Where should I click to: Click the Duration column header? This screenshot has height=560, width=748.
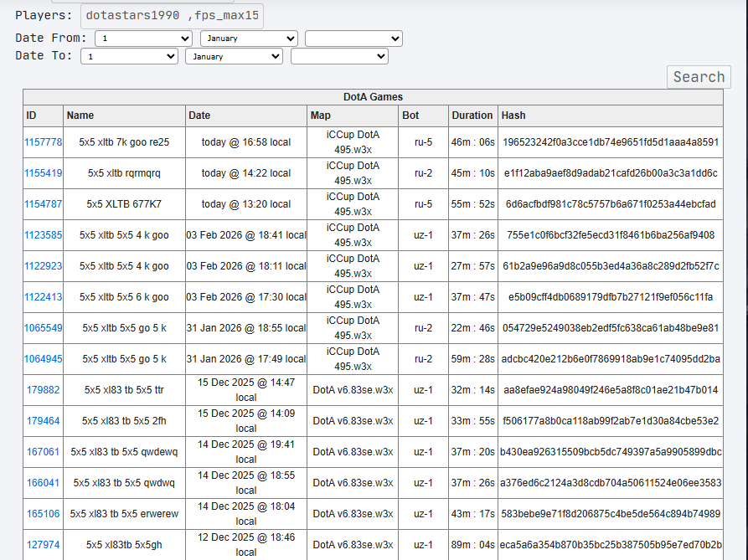coord(472,116)
